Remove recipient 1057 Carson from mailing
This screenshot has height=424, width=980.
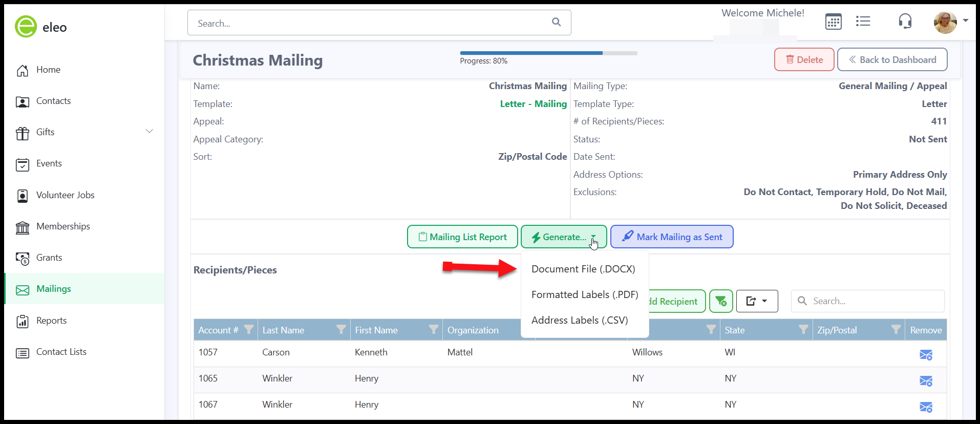point(926,355)
